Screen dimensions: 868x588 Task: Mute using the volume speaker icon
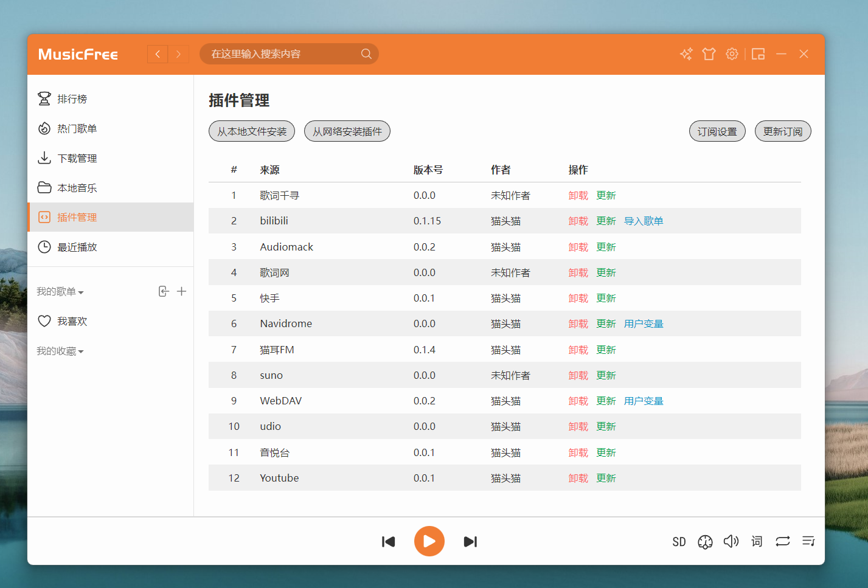(x=731, y=541)
